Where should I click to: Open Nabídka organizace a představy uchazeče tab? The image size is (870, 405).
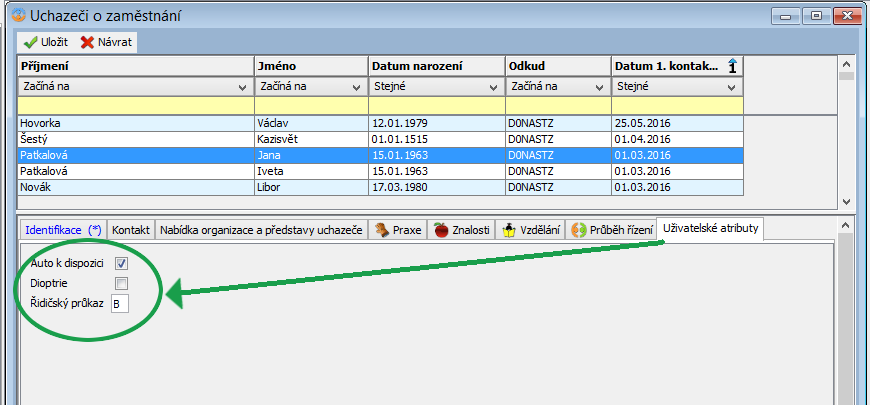(x=261, y=230)
